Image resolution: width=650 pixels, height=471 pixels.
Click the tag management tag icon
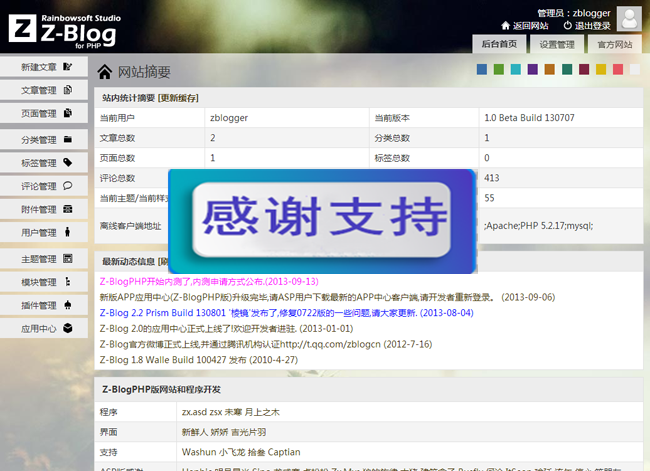click(68, 163)
